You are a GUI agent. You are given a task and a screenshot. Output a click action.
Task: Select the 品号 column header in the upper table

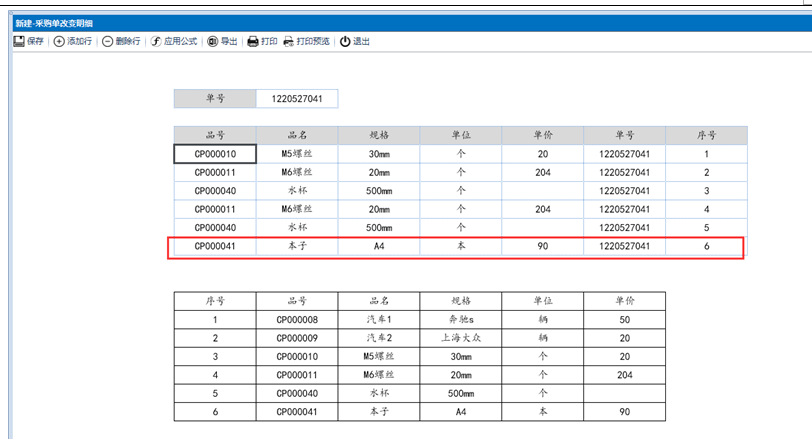[215, 135]
